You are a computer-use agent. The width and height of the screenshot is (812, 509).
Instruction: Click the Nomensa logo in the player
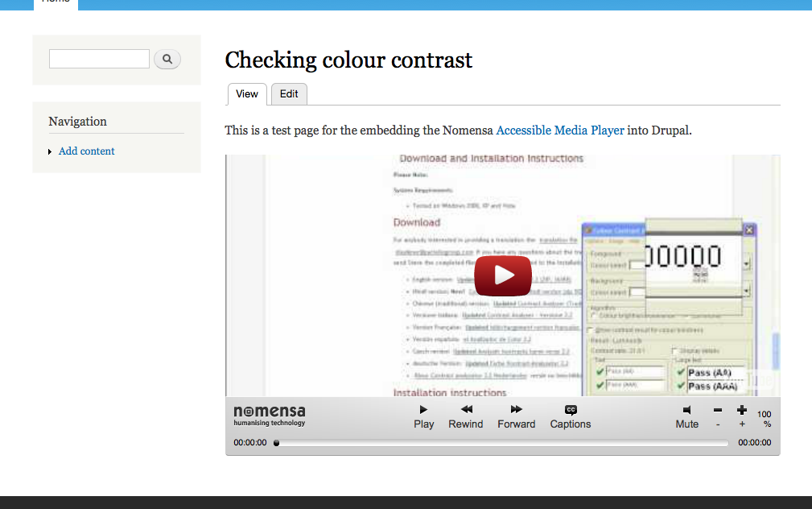(270, 416)
